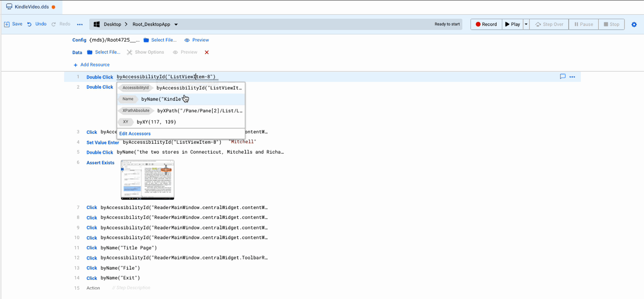Open the Assert Exists screenshot thumbnail
This screenshot has width=644, height=299.
(147, 180)
